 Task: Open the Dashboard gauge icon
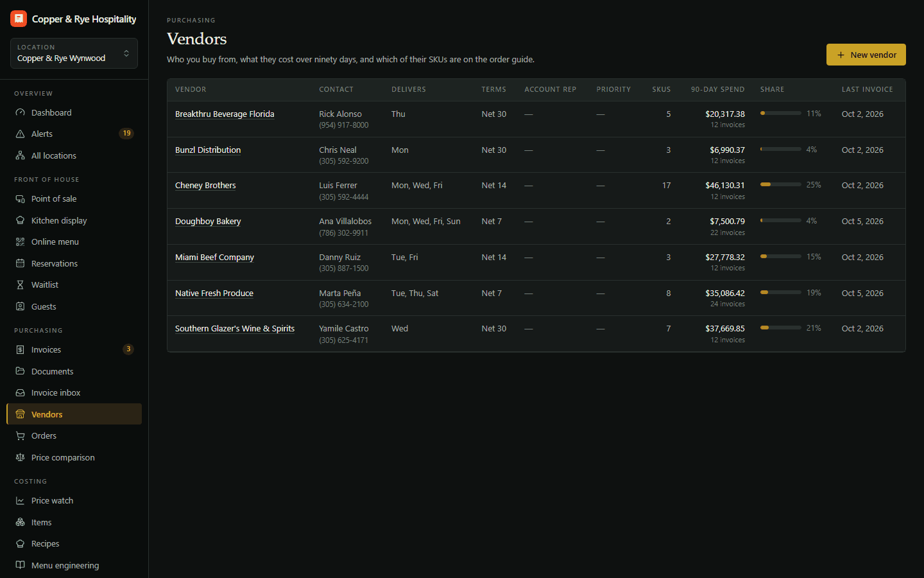click(x=20, y=112)
